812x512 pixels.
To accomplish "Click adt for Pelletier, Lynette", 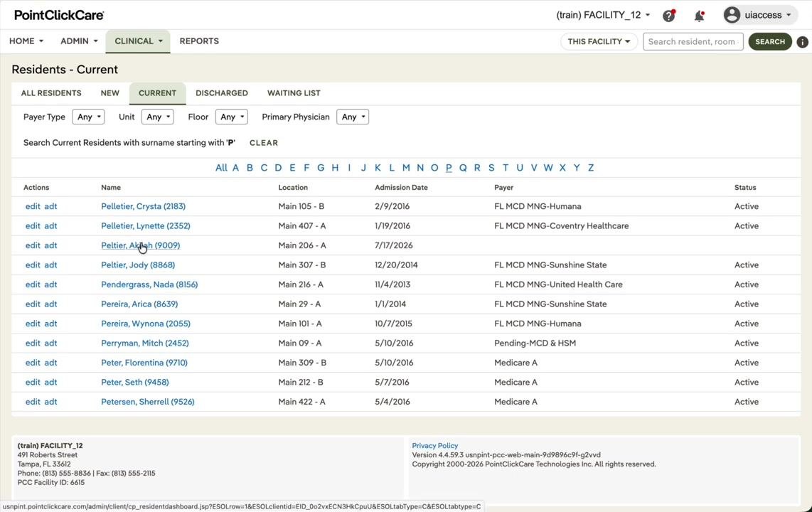I will click(x=50, y=225).
